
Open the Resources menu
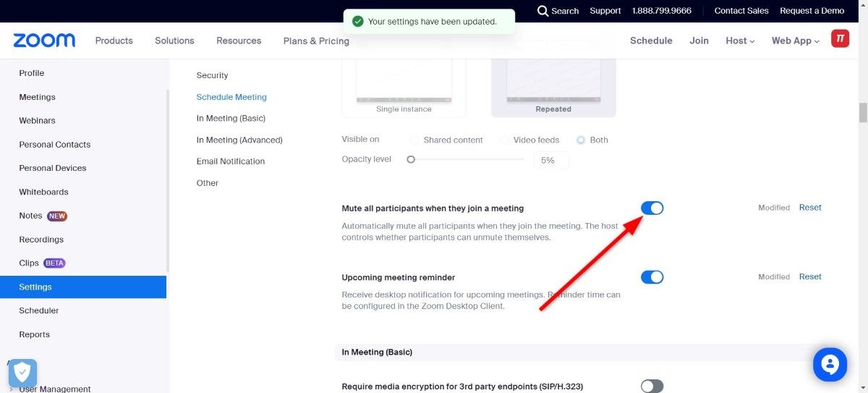[x=239, y=41]
